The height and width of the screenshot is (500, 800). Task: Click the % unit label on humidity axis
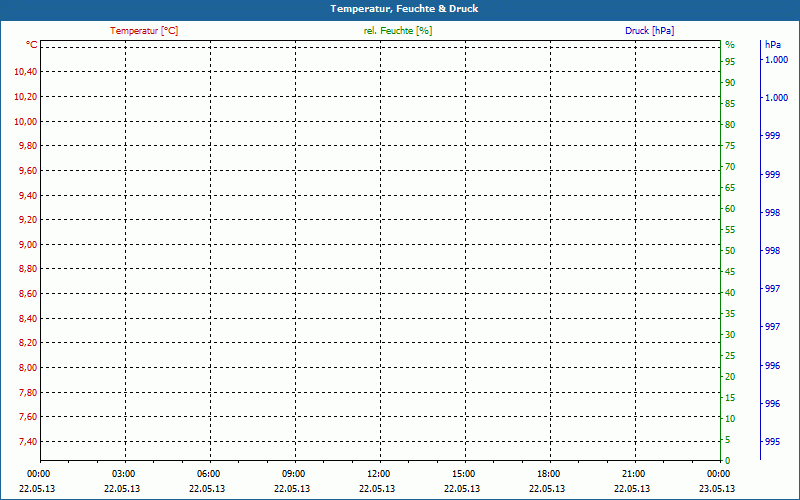(x=730, y=45)
